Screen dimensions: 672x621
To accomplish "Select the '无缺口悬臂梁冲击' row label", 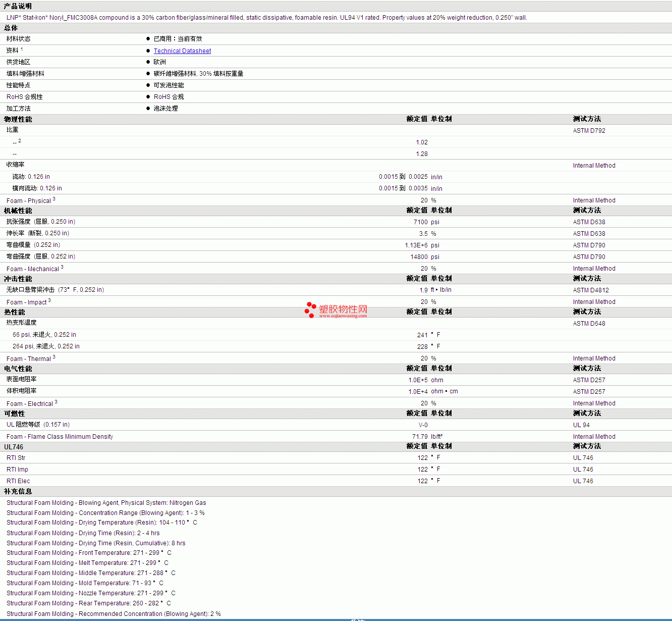I will click(x=55, y=290).
